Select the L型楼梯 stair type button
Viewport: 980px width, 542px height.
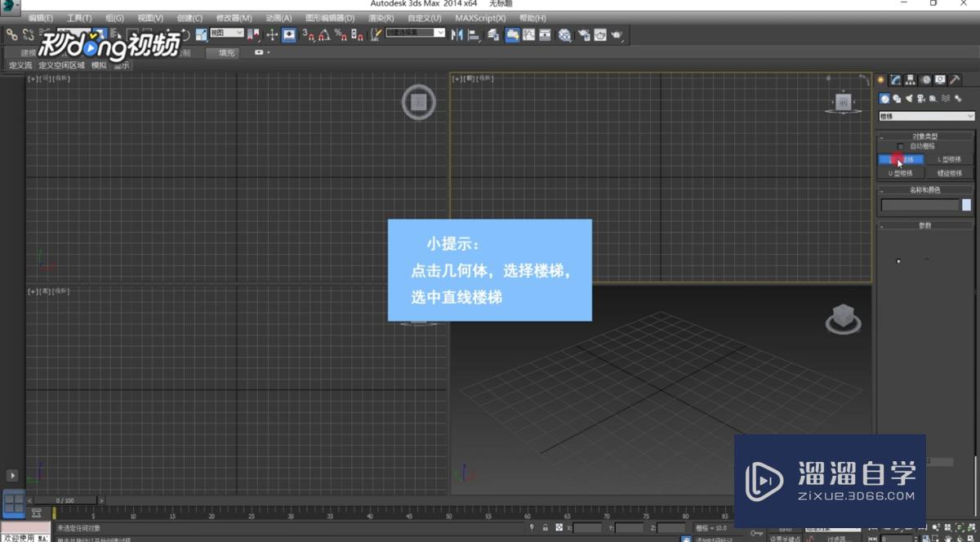[x=951, y=158]
